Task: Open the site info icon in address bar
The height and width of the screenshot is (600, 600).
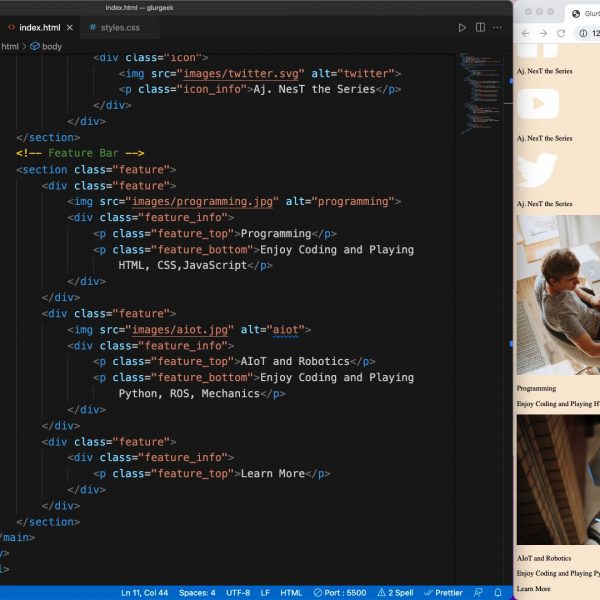Action: [583, 33]
